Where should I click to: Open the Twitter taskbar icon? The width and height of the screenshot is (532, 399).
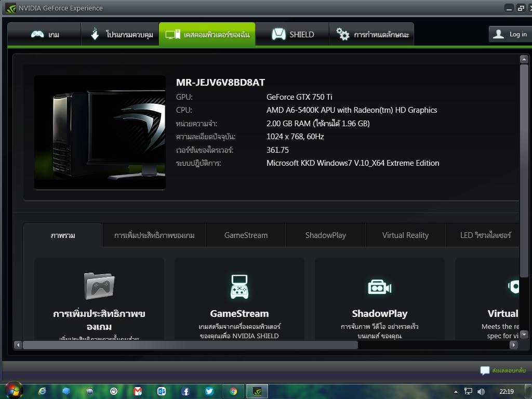point(209,391)
